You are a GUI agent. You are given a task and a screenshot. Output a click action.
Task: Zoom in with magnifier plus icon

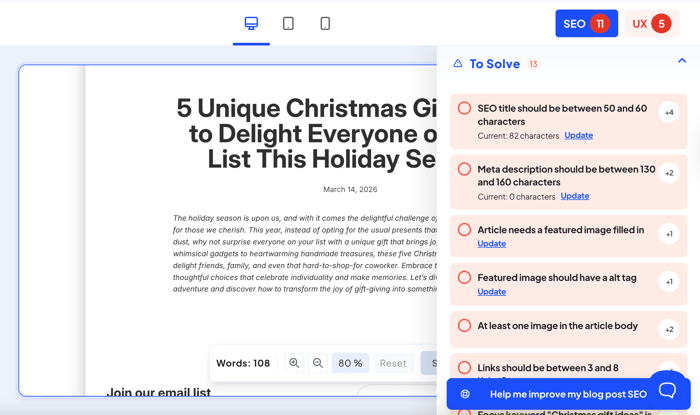(x=294, y=363)
